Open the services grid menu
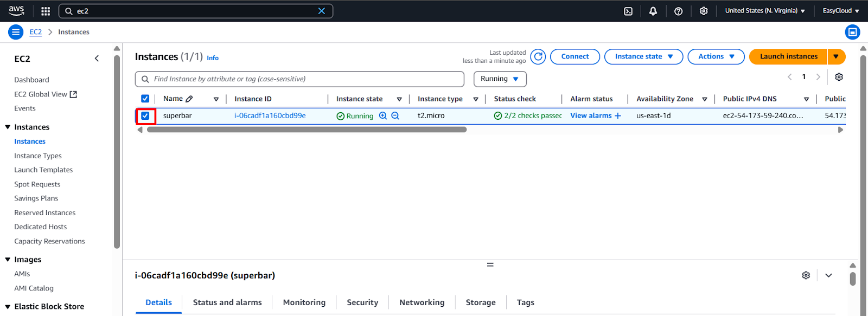This screenshot has height=316, width=868. point(46,11)
